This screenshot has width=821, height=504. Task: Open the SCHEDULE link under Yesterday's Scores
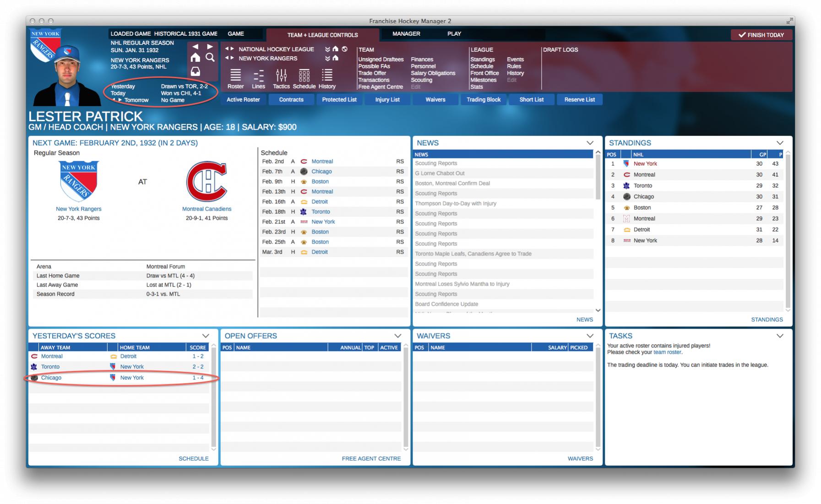click(x=194, y=459)
